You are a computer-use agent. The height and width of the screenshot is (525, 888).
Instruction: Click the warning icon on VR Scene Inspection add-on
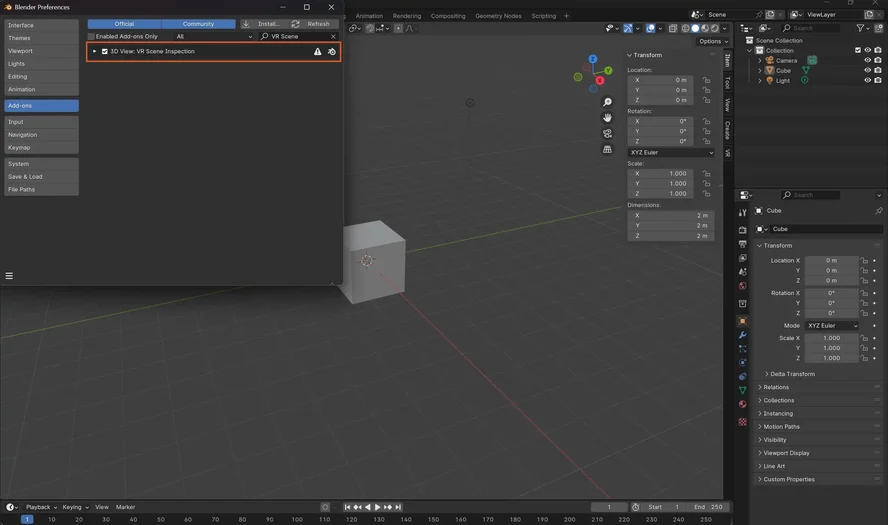(317, 52)
